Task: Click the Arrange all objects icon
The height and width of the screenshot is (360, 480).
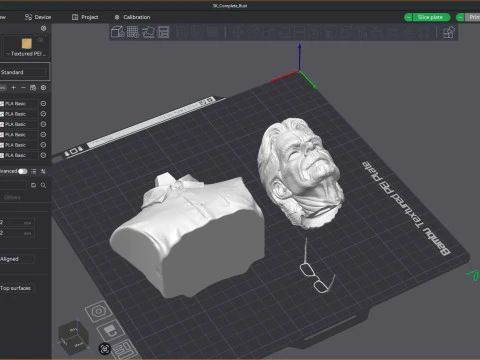Action: click(163, 32)
